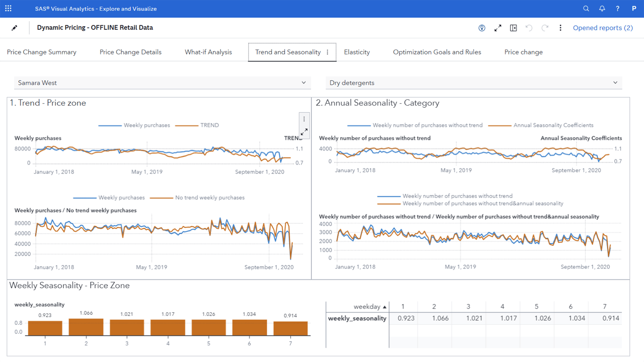The image size is (644, 362).
Task: Click the location pin icon in the toolbar
Action: (x=482, y=28)
